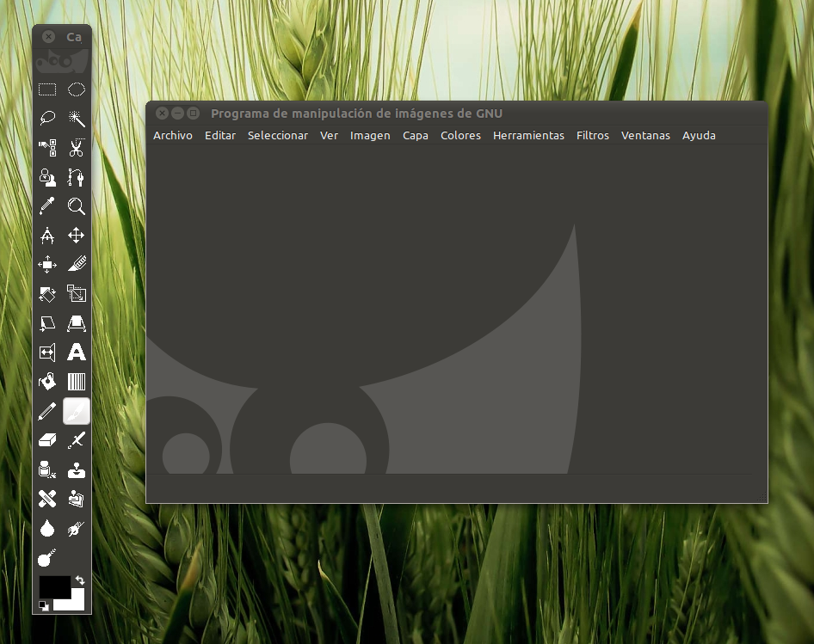814x644 pixels.
Task: Activate the Perspective tool
Action: (x=77, y=323)
